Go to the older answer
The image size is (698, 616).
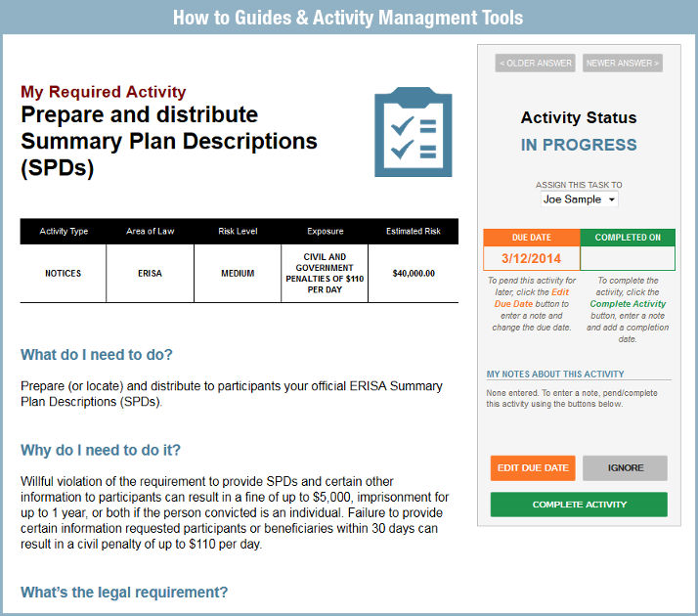coord(535,64)
